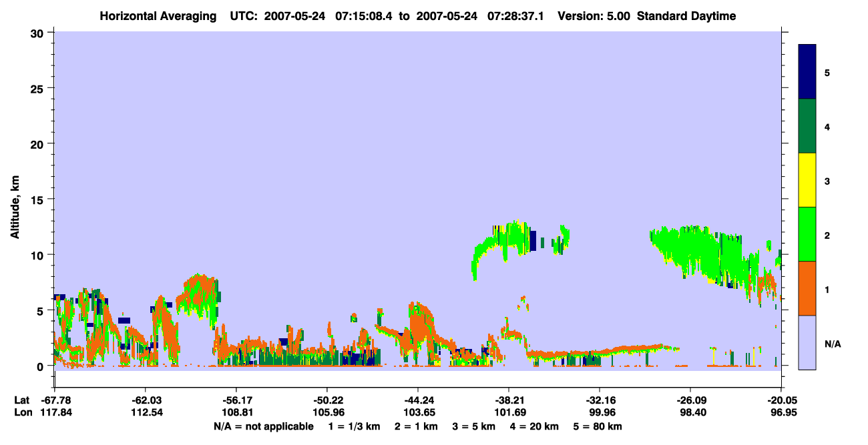
Task: Click the 'Lat' row label
Action: [21, 400]
